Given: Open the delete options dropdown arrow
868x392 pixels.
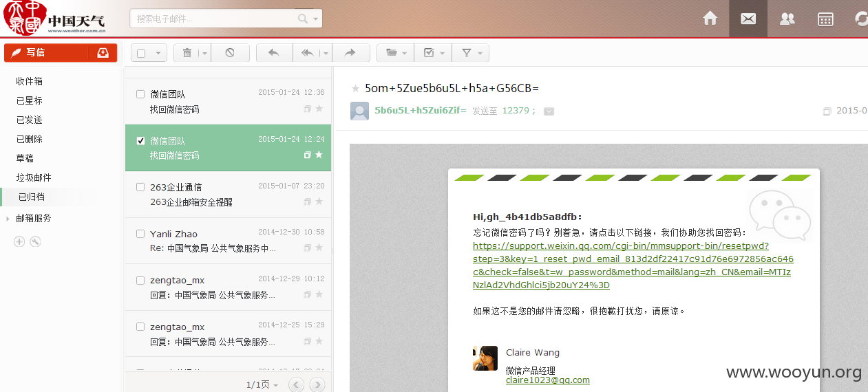Looking at the screenshot, I should 204,54.
